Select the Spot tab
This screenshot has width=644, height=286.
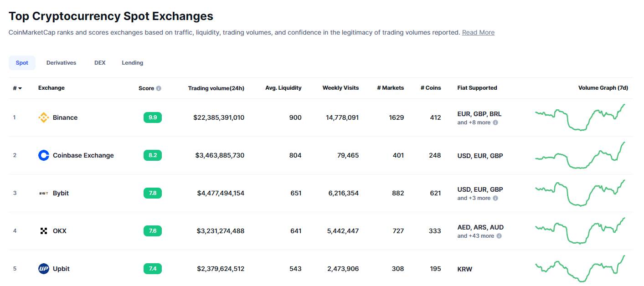pos(22,63)
